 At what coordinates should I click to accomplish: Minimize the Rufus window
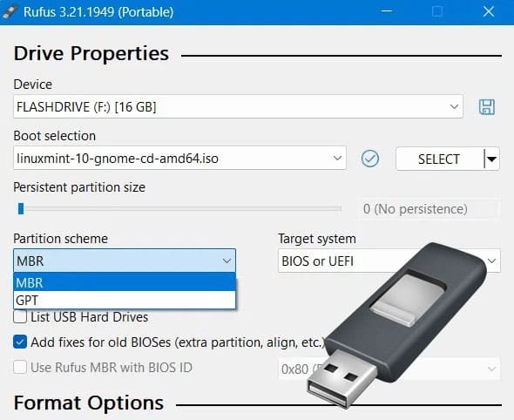(x=387, y=12)
